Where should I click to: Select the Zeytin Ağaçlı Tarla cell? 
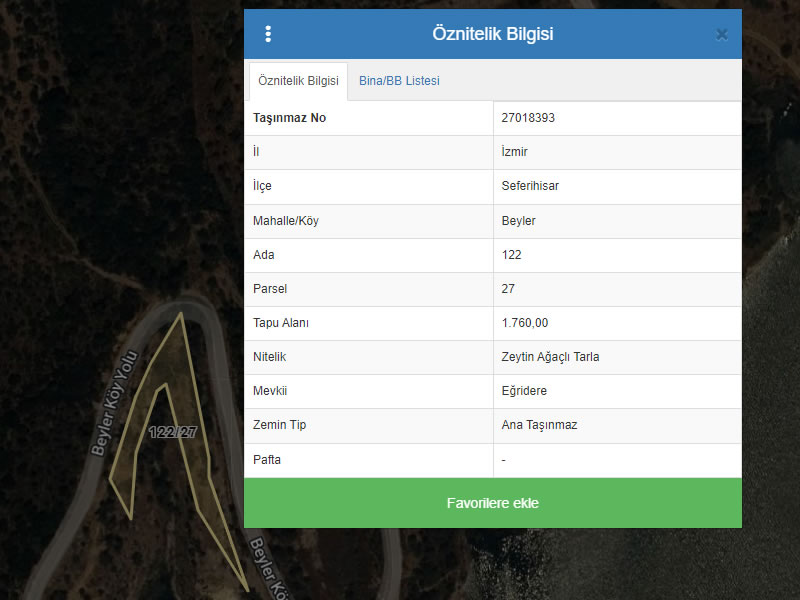550,357
